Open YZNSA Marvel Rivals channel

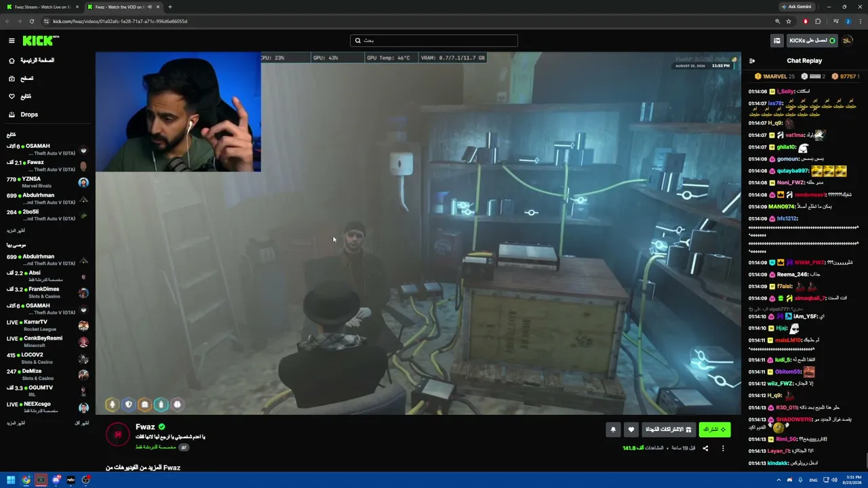click(x=46, y=182)
